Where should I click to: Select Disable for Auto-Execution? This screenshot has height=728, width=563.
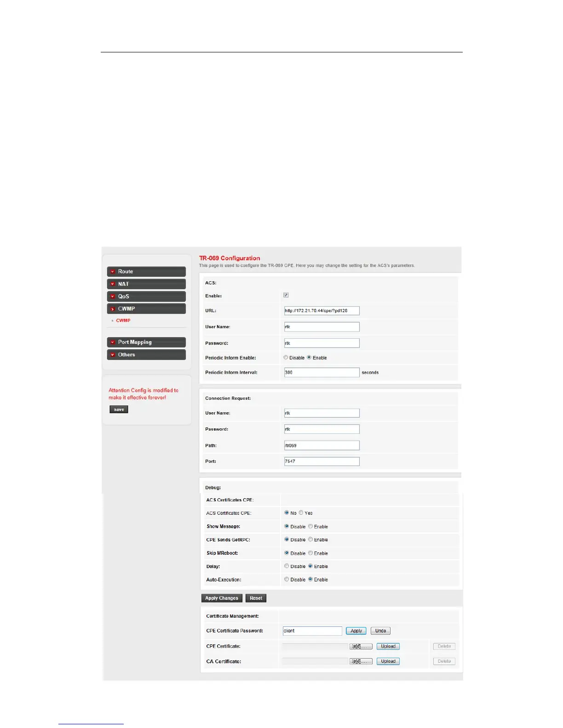tap(287, 580)
